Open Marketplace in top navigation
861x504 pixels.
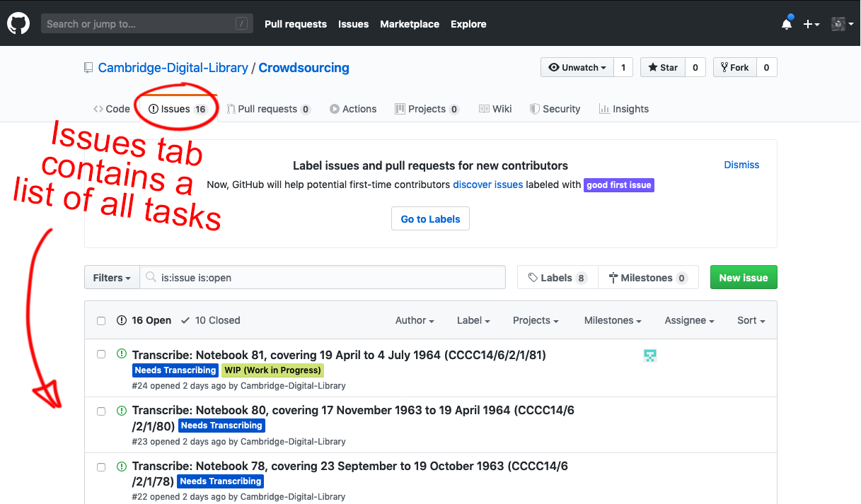pos(410,24)
